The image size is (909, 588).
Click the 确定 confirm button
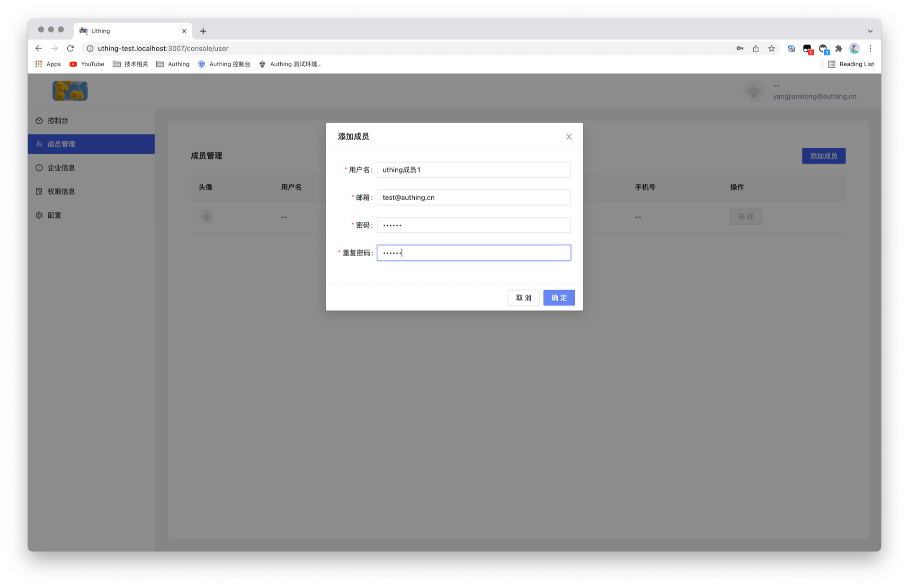click(559, 298)
